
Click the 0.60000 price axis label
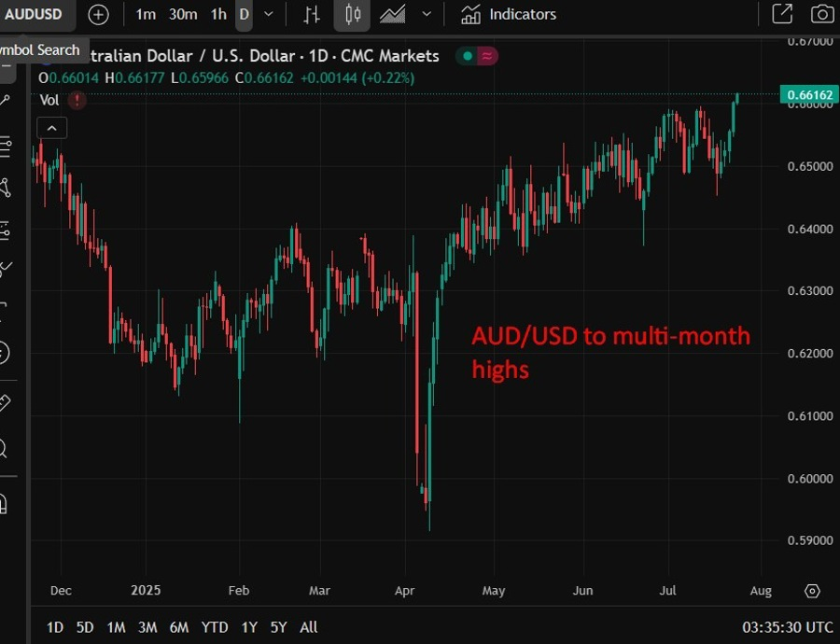810,479
